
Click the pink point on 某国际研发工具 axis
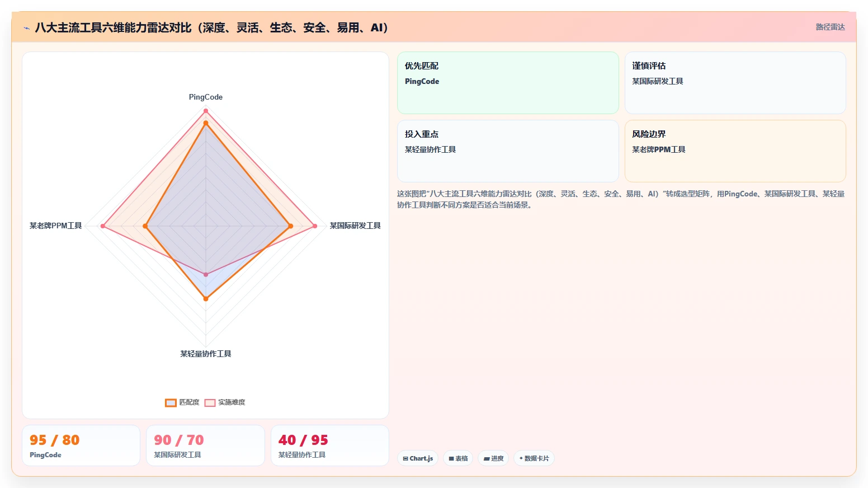pyautogui.click(x=315, y=226)
